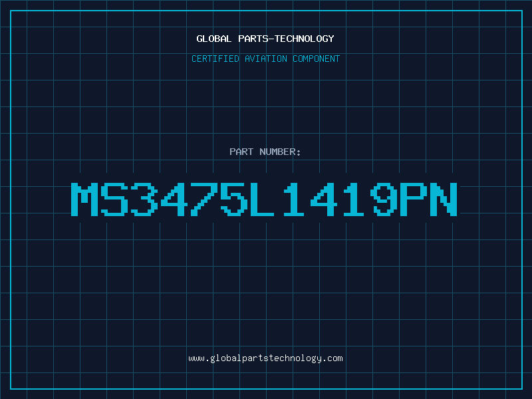Click the 'PART NUMBER:' label
The width and height of the screenshot is (532, 399).
coord(265,152)
